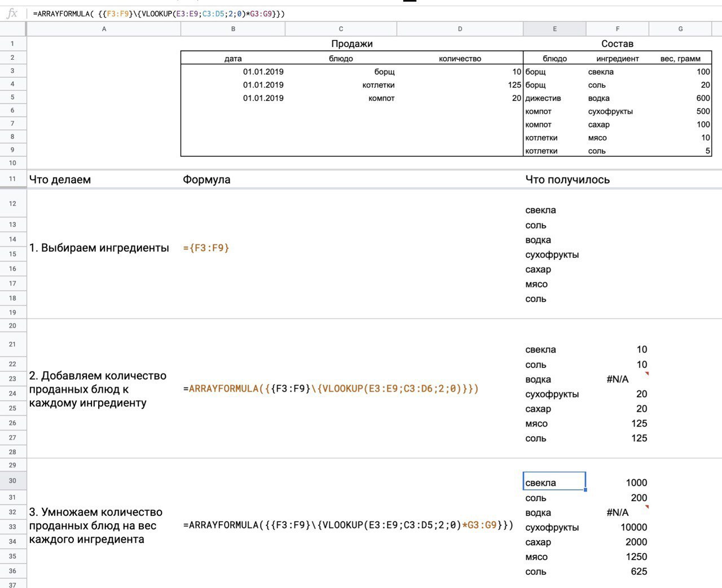Click the fill handle of the selected 'свекла' cell
Viewport: 722px width, 588px height.
585,490
